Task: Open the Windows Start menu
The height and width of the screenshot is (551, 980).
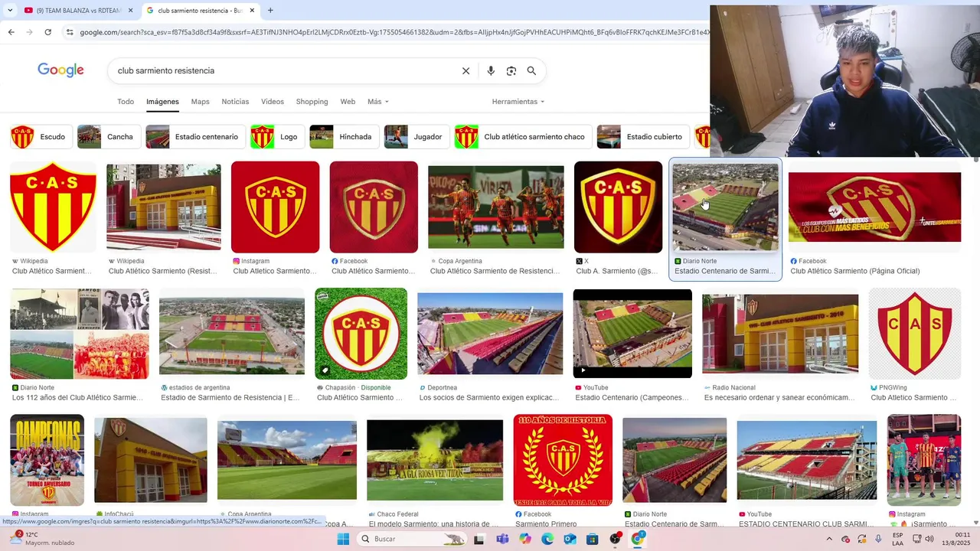Action: (x=343, y=539)
